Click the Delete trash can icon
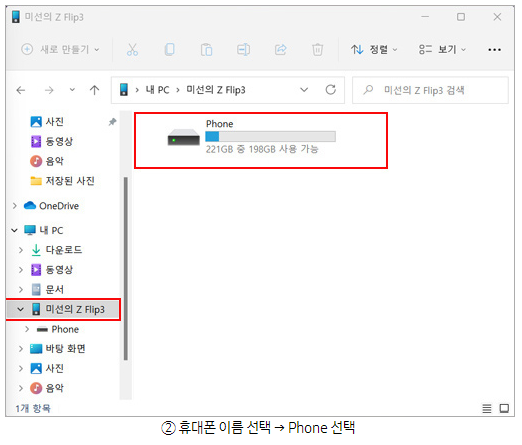Screen dimensions: 522x445 (x=317, y=50)
